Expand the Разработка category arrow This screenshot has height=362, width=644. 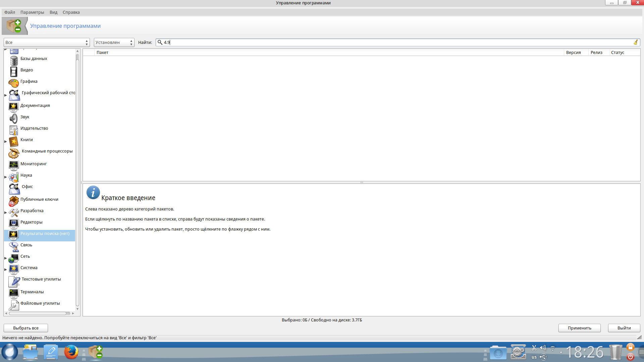point(6,213)
